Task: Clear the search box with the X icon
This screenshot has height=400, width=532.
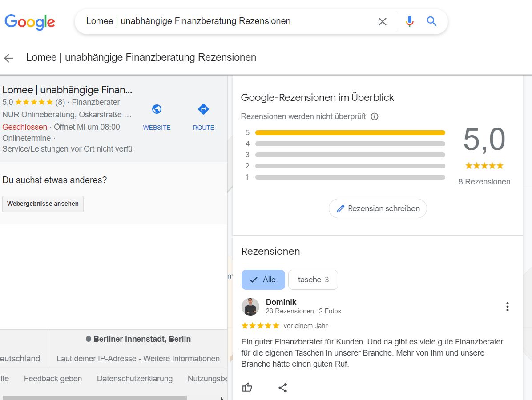Action: [383, 21]
